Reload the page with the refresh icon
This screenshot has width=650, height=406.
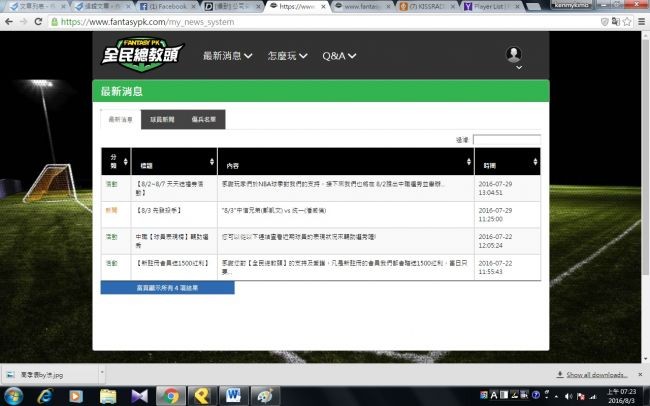coord(38,22)
